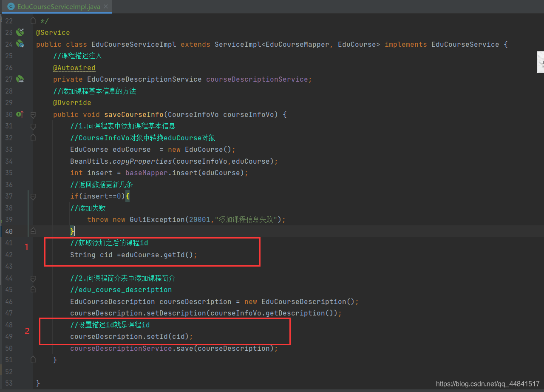The height and width of the screenshot is (392, 544).
Task: Click the comment //设置描述id就是课程id
Action: coord(110,325)
